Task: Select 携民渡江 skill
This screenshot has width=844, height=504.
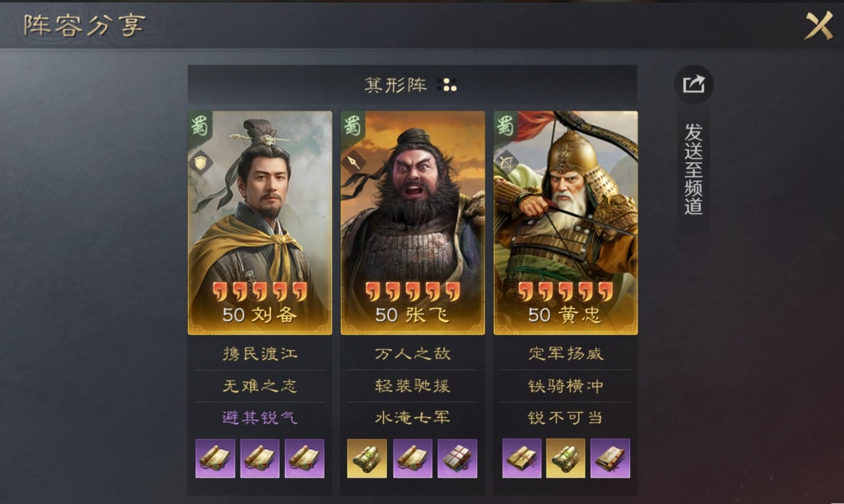Action: [260, 354]
